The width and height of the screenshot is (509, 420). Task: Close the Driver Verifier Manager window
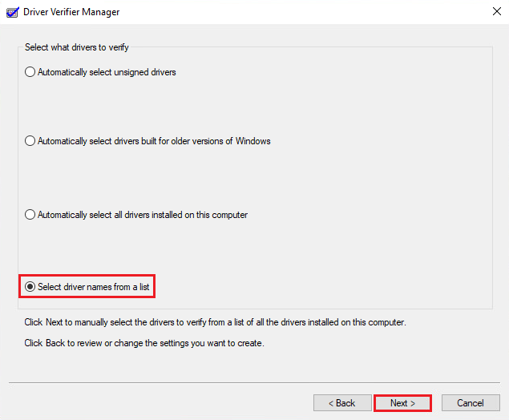pyautogui.click(x=497, y=12)
